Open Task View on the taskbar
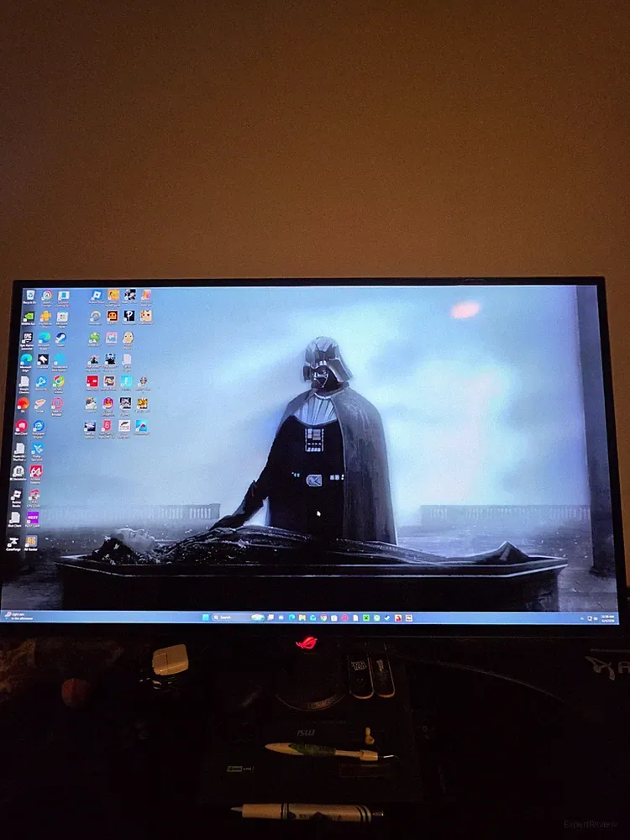Viewport: 630px width, 840px height. [270, 617]
